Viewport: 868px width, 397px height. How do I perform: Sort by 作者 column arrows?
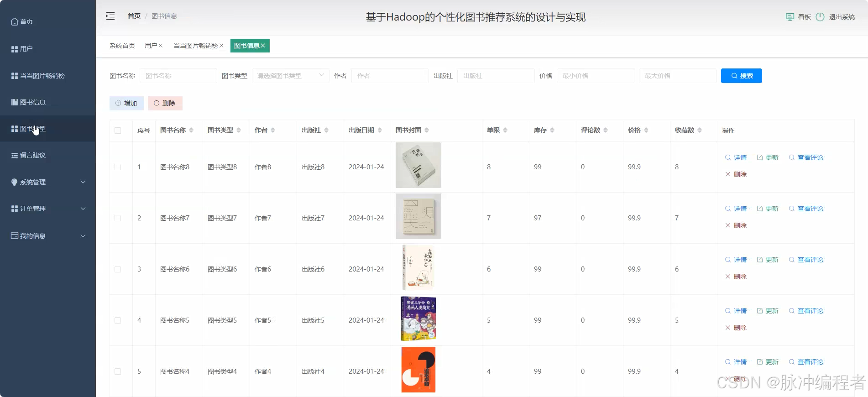point(273,131)
